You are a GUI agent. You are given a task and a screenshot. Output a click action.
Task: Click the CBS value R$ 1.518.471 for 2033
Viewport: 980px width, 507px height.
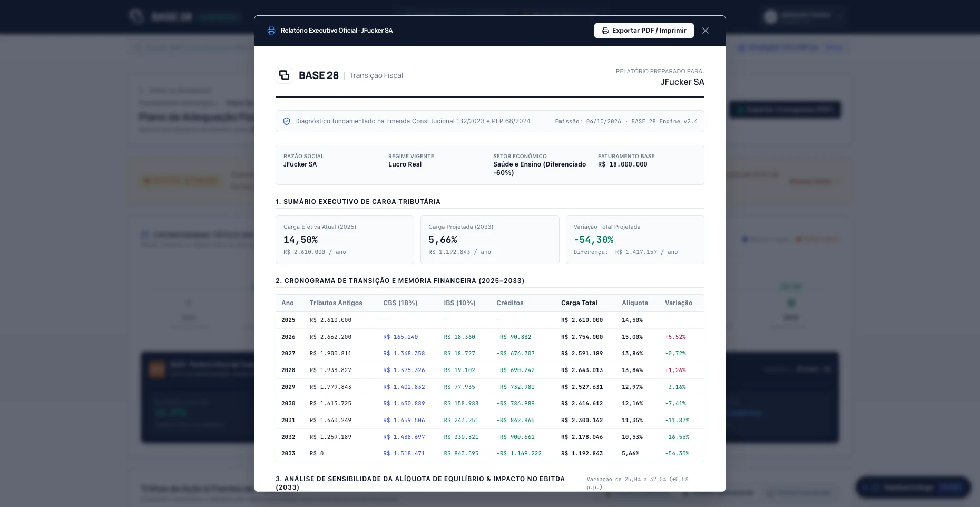[404, 454]
